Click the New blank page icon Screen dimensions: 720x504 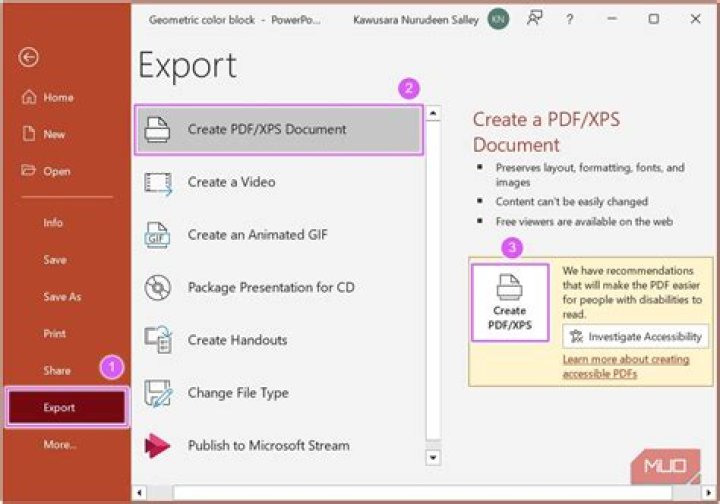tap(29, 134)
